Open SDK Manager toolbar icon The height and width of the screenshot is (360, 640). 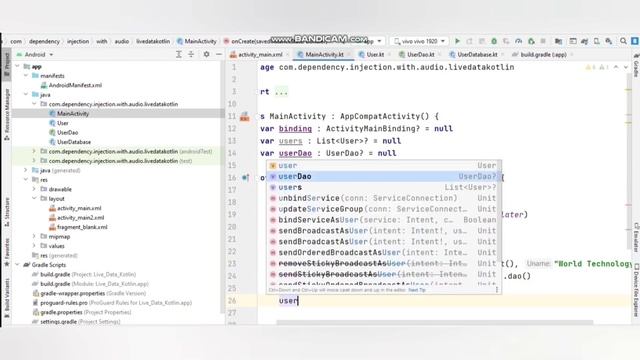[609, 41]
